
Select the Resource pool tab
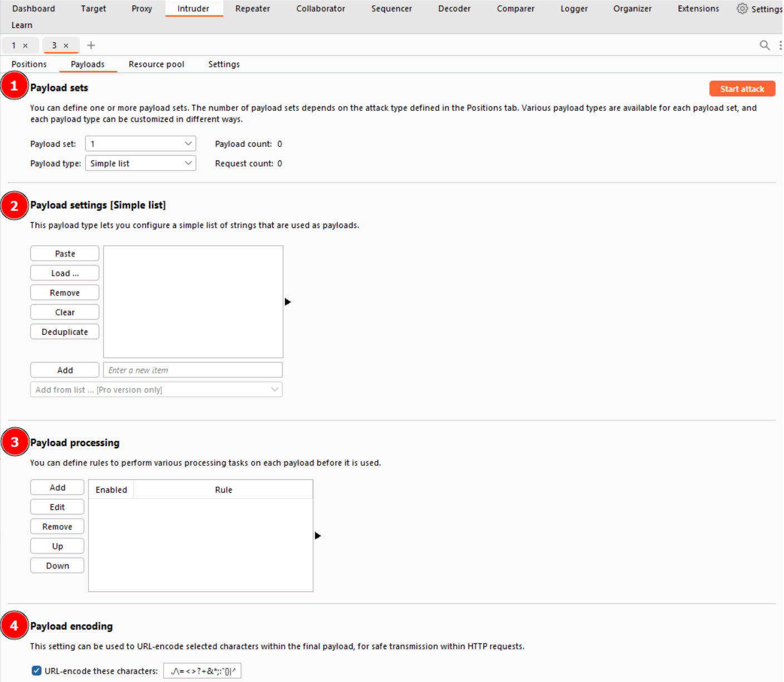[x=156, y=64]
